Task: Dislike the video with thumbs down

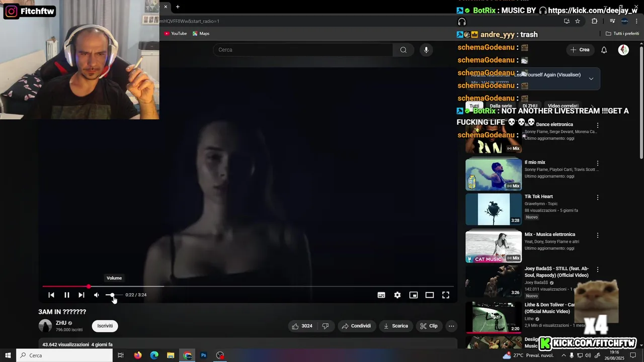Action: point(326,326)
